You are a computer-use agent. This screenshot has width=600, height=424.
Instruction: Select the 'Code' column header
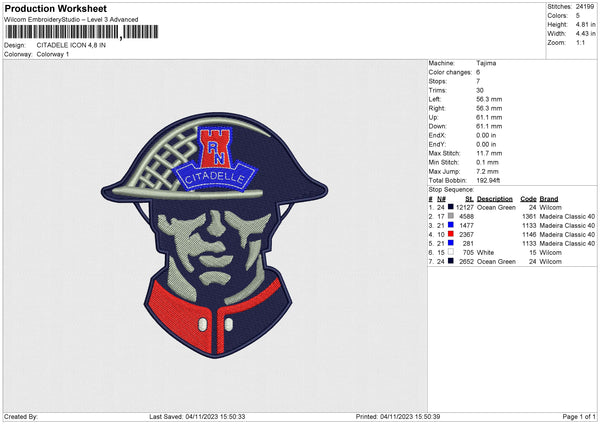(x=528, y=199)
